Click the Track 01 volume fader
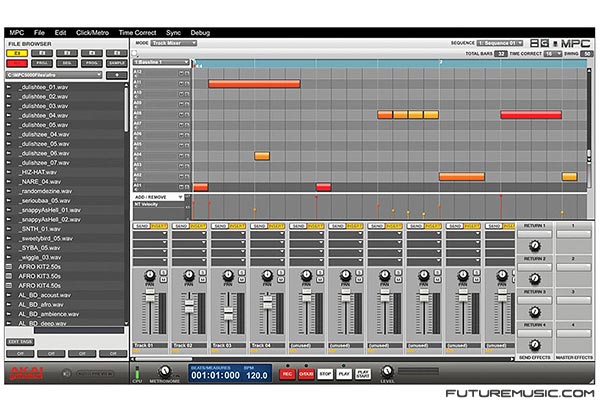600x416 pixels. coord(150,297)
